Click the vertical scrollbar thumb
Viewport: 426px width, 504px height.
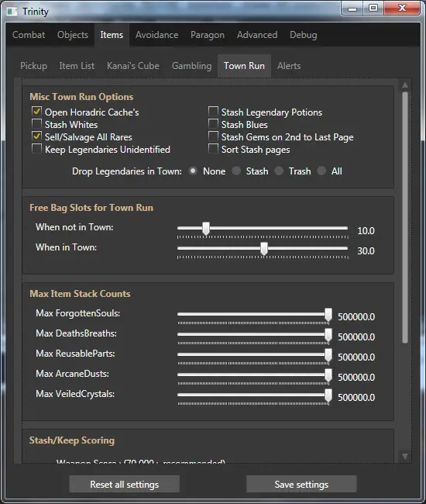[405, 218]
